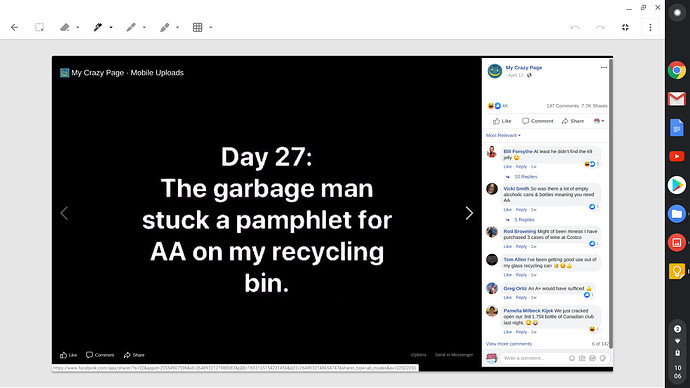The width and height of the screenshot is (690, 388).
Task: Choose the Eraser tool
Action: click(65, 27)
